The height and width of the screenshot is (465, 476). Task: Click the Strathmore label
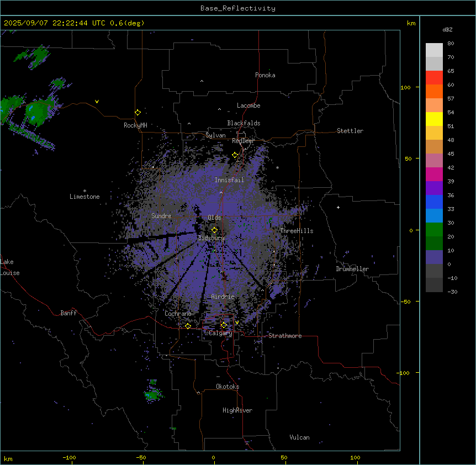pos(285,336)
